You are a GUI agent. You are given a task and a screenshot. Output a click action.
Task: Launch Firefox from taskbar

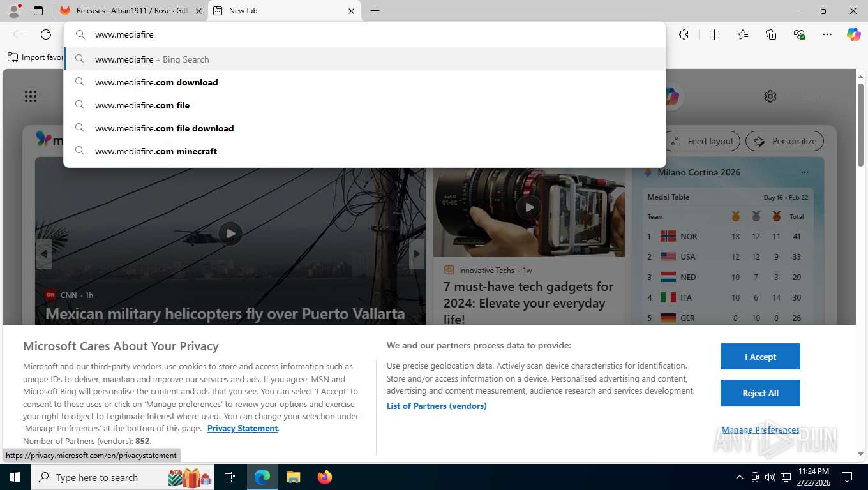(325, 477)
